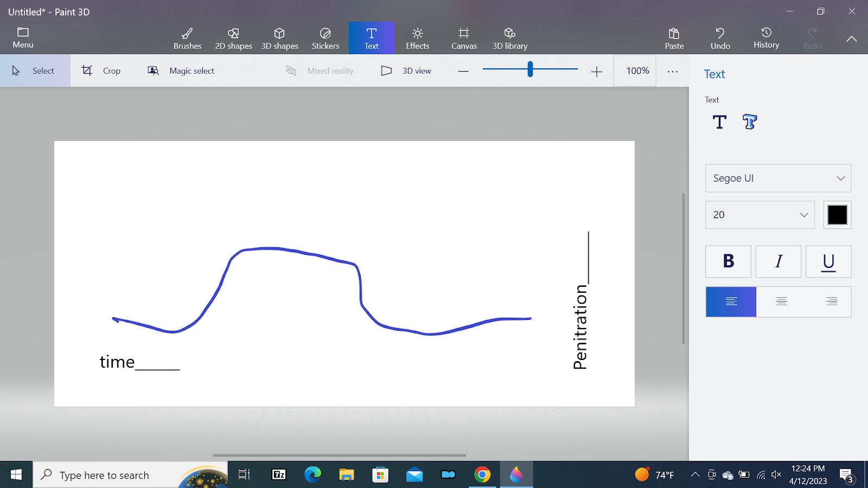Open the Wi-Fi network tray icon

(761, 475)
